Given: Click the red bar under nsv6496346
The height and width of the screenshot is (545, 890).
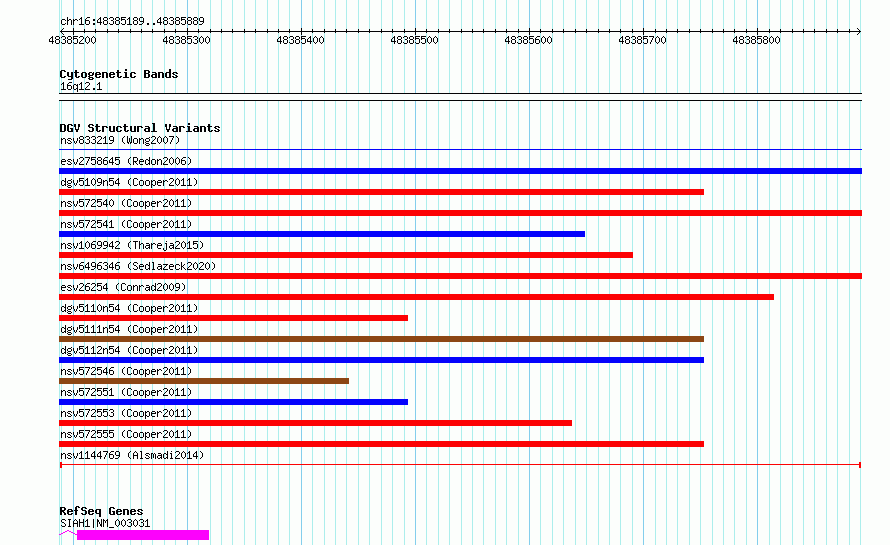Looking at the screenshot, I should tap(460, 276).
